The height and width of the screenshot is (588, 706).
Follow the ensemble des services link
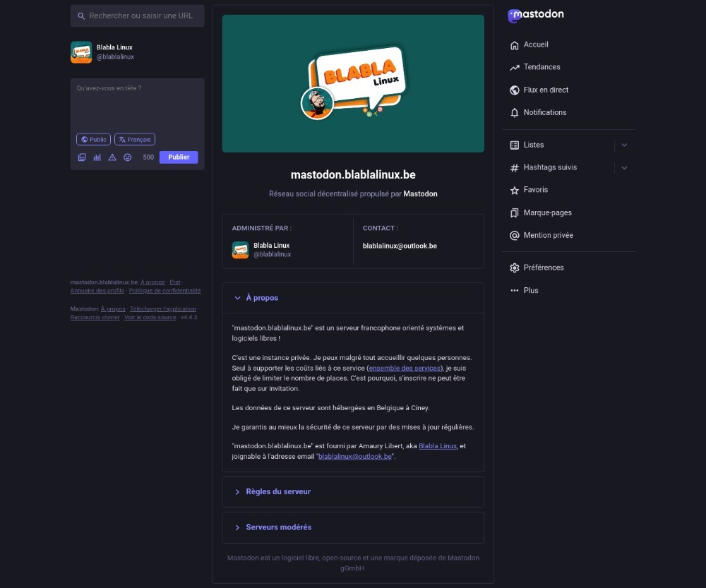[405, 368]
